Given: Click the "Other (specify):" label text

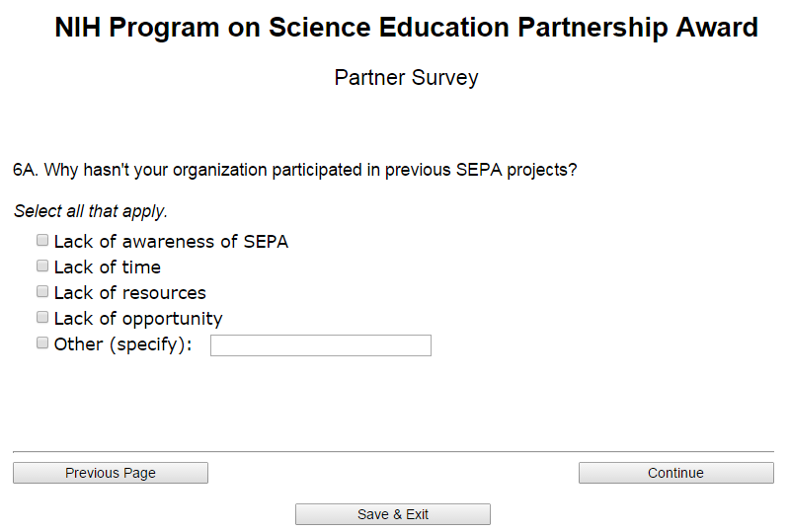Looking at the screenshot, I should coord(122,344).
